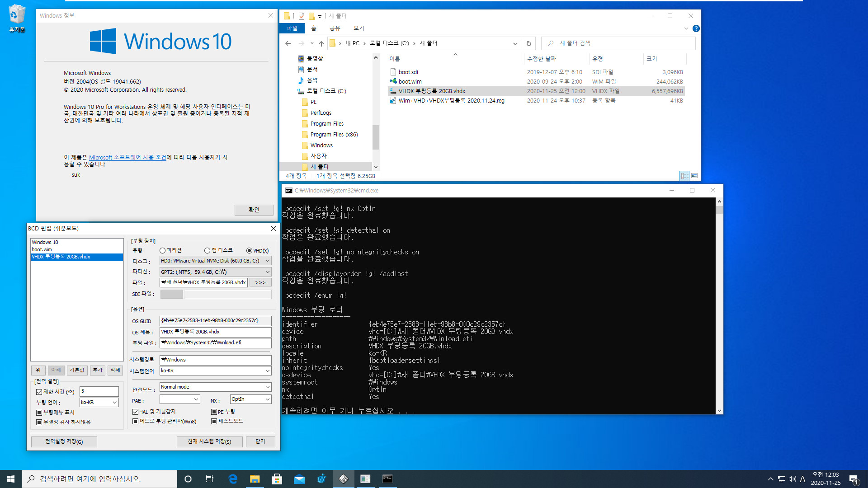
Task: Open the 보기 ribbon tab
Action: (x=359, y=28)
